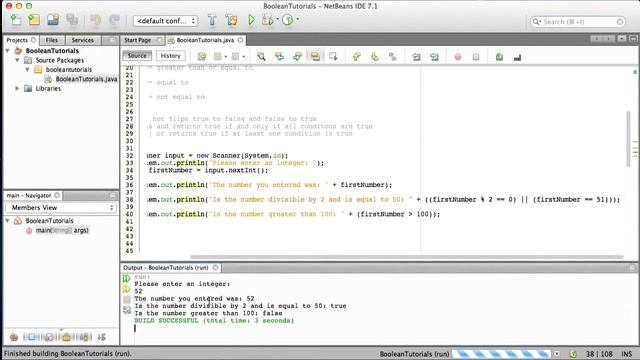
Task: Toggle Show Inherited Members filter in Navigator
Action: click(x=14, y=337)
